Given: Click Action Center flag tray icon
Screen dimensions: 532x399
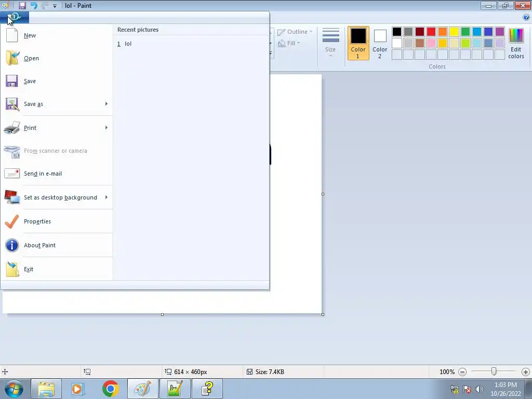Looking at the screenshot, I should 467,389.
